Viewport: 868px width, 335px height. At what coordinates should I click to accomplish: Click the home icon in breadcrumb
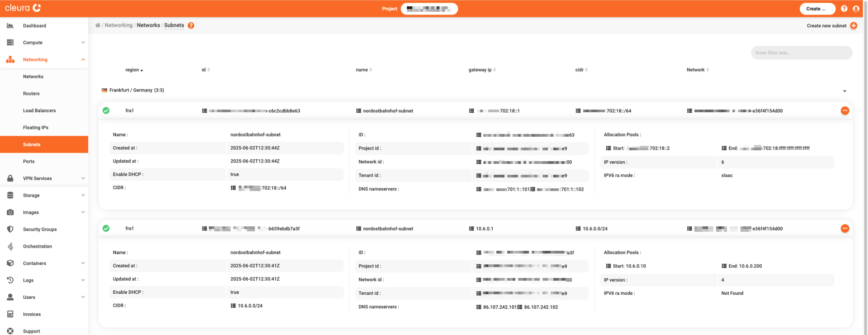pyautogui.click(x=98, y=25)
